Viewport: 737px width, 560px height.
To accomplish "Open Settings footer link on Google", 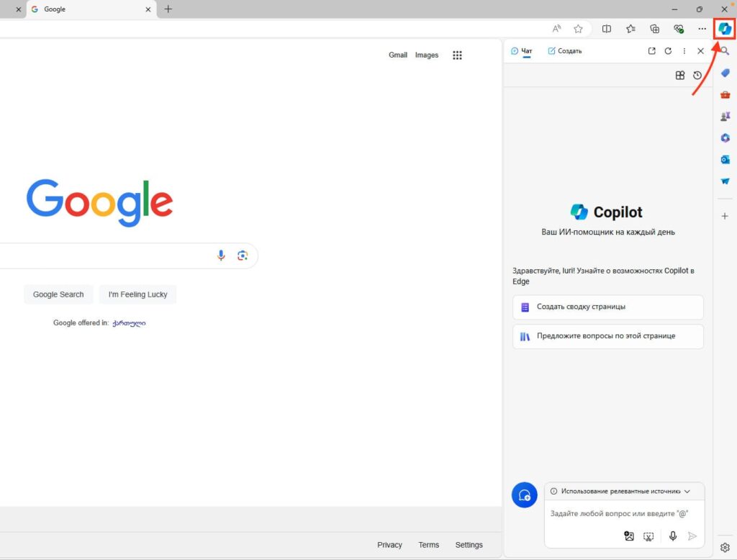I will coord(469,545).
